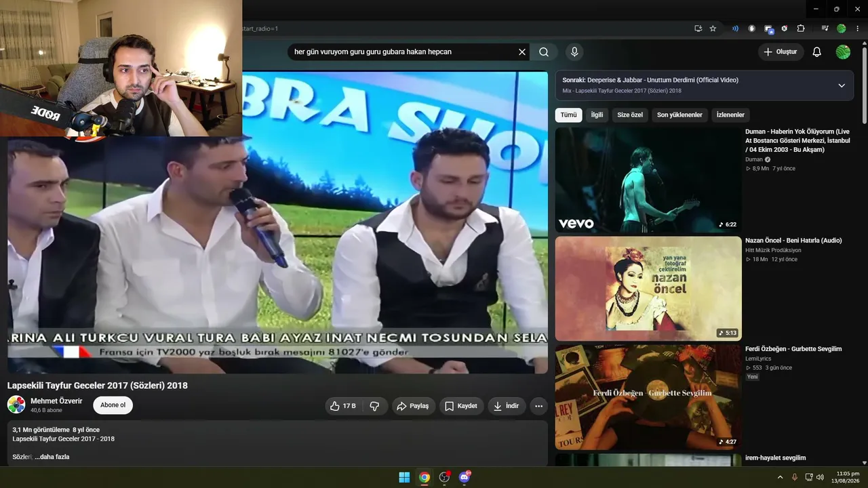Dislike the video with thumbs down
Screen dimensions: 868x488
pos(374,406)
